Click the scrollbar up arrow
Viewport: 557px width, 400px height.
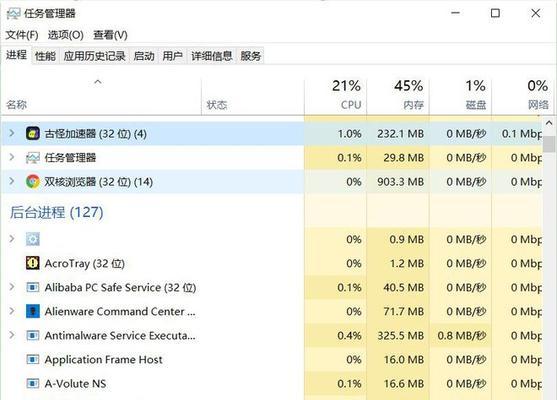pyautogui.click(x=549, y=123)
